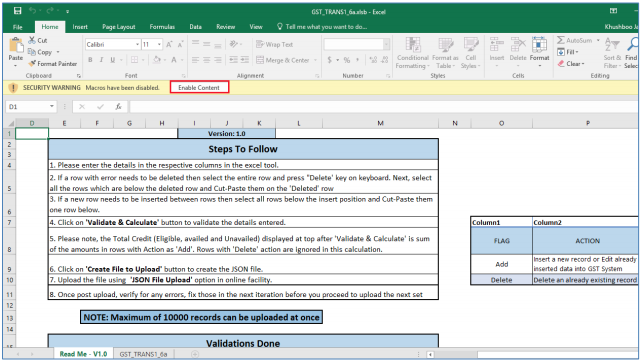This screenshot has height=361, width=642.
Task: Click the Save icon in quick access toolbar
Action: point(17,11)
